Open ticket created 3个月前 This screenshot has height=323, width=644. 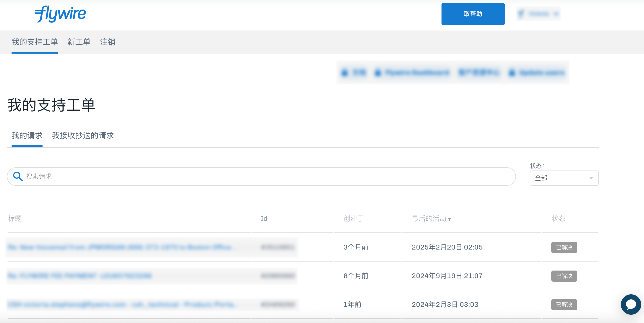[x=120, y=247]
